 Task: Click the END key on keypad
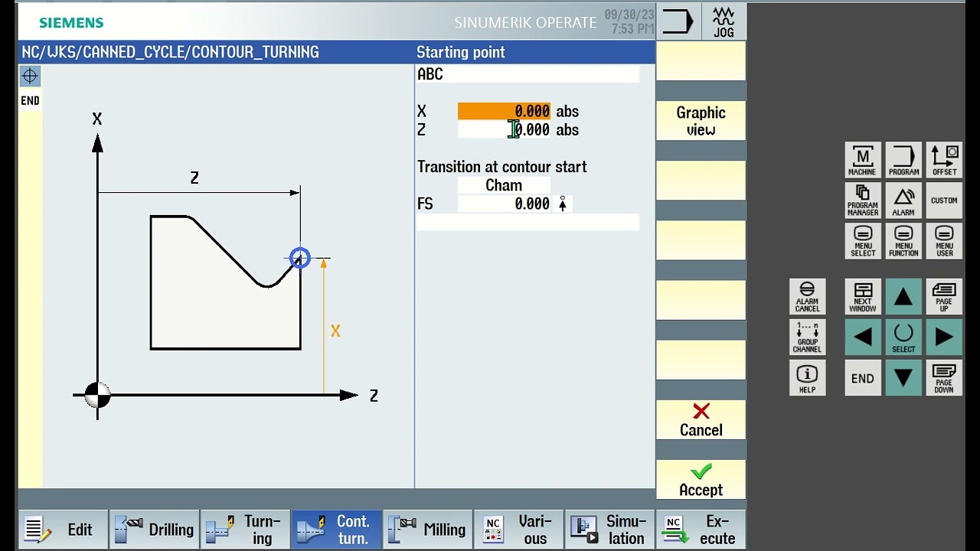point(862,378)
